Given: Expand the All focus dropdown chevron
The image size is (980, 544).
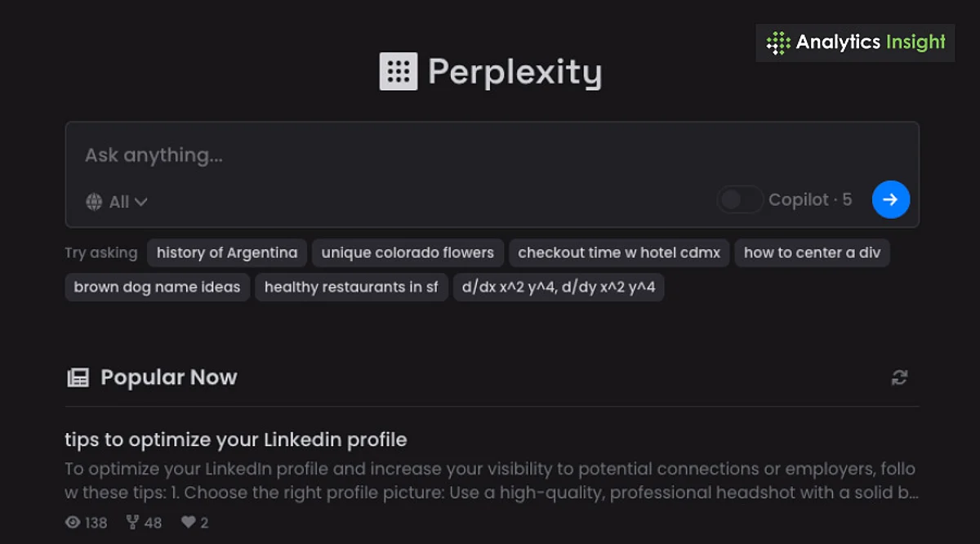Looking at the screenshot, I should point(140,202).
